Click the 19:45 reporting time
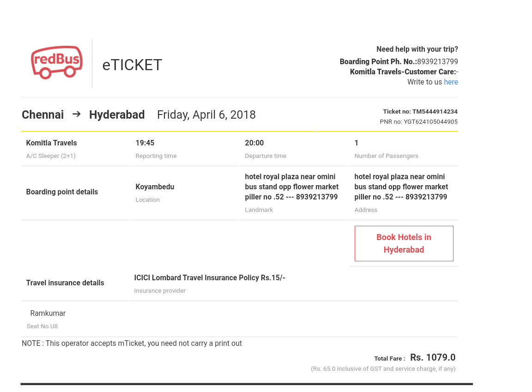This screenshot has height=392, width=532. 145,143
